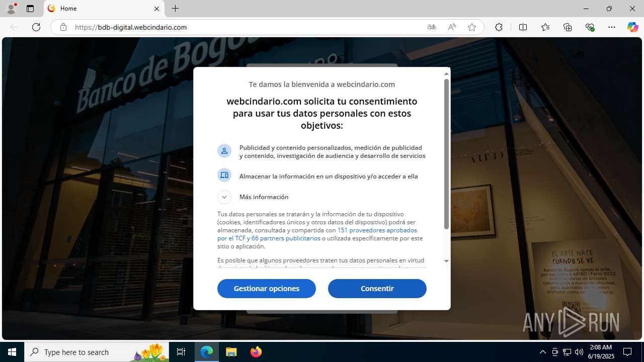Screen dimensions: 644x362
Task: Go back with the back arrow
Action: point(14,27)
